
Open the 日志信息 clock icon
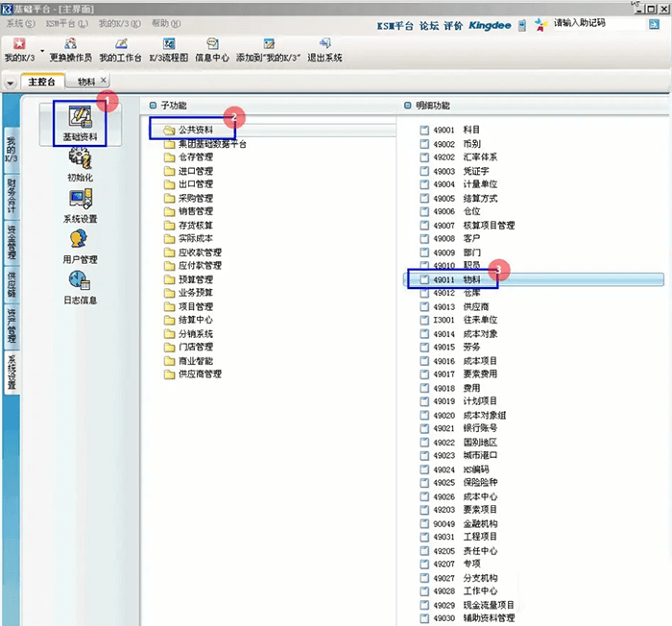pyautogui.click(x=80, y=283)
